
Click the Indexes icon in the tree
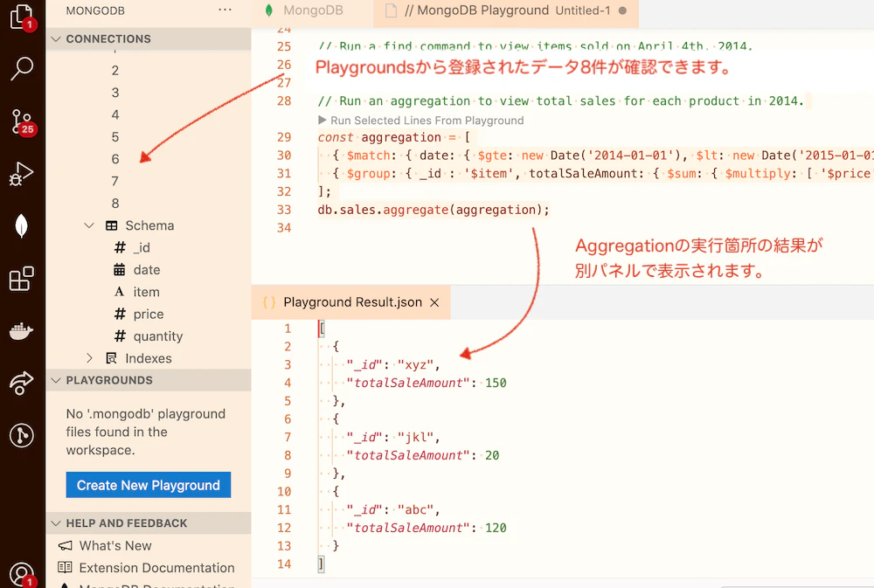coord(112,358)
